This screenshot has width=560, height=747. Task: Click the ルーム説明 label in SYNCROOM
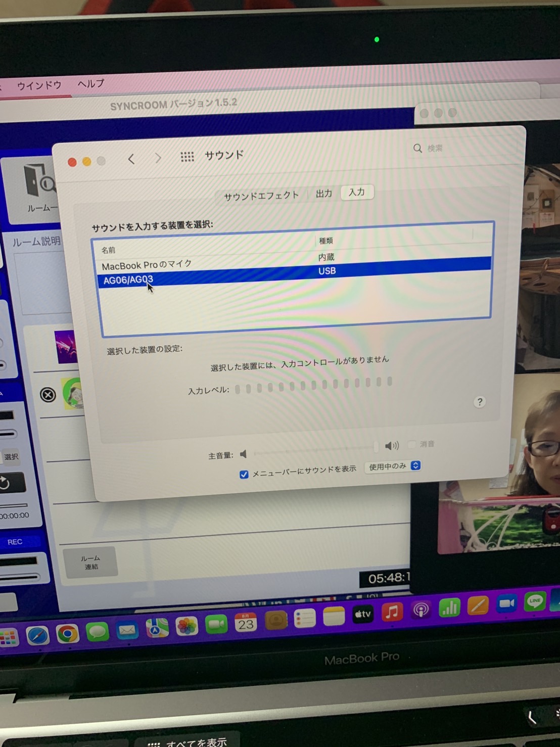click(36, 242)
